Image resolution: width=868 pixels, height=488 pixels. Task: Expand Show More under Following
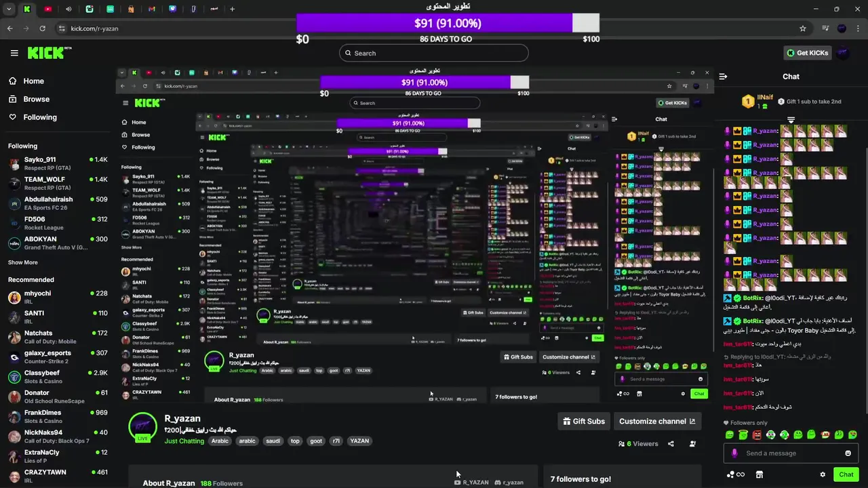pos(23,262)
